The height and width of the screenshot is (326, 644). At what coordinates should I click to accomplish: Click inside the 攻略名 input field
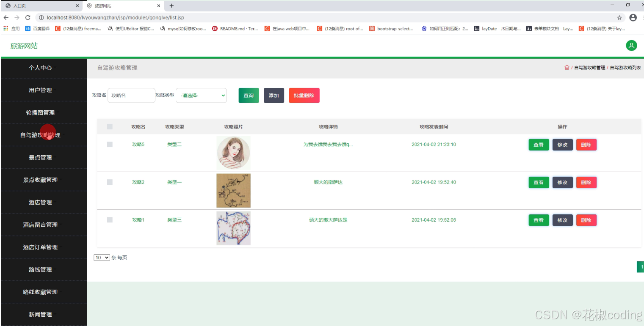(x=131, y=95)
